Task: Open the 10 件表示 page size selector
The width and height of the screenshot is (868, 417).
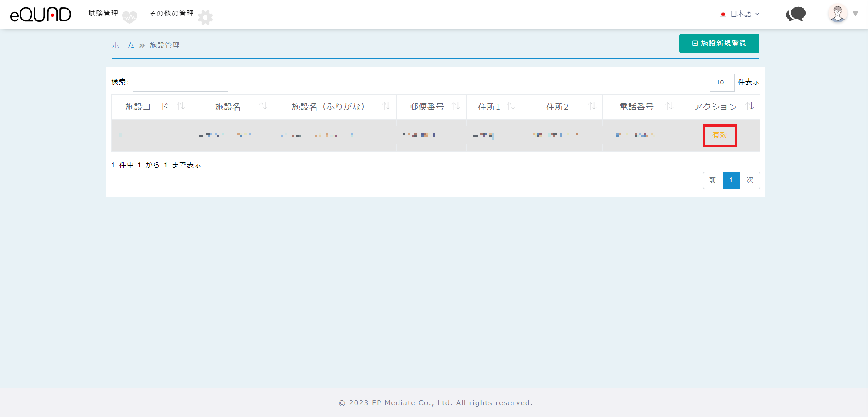Action: pyautogui.click(x=721, y=83)
